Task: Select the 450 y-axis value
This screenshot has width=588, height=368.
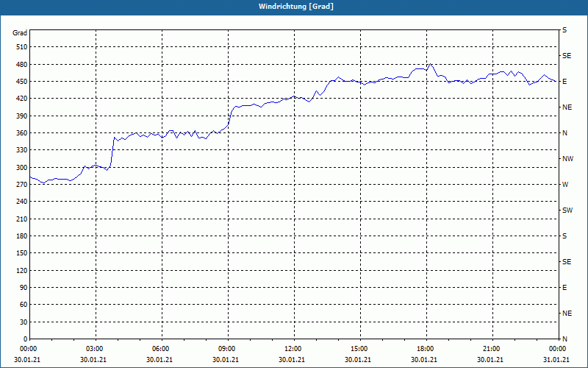Action: pos(22,82)
